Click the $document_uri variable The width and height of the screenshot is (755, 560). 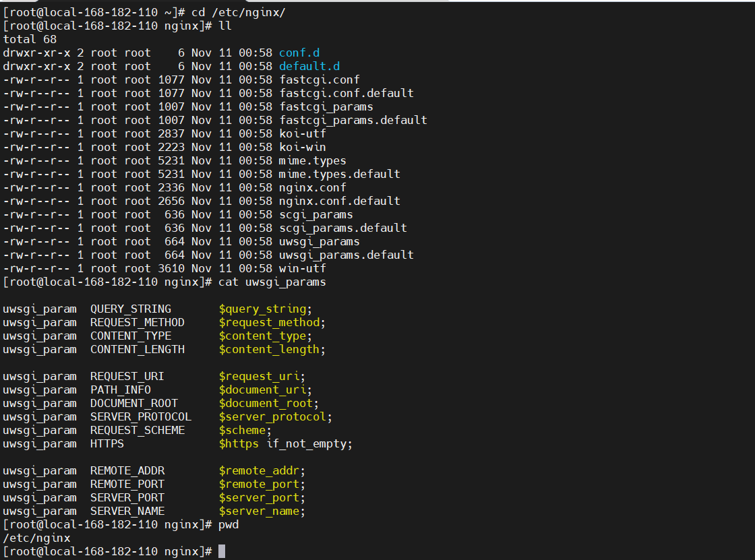(262, 390)
